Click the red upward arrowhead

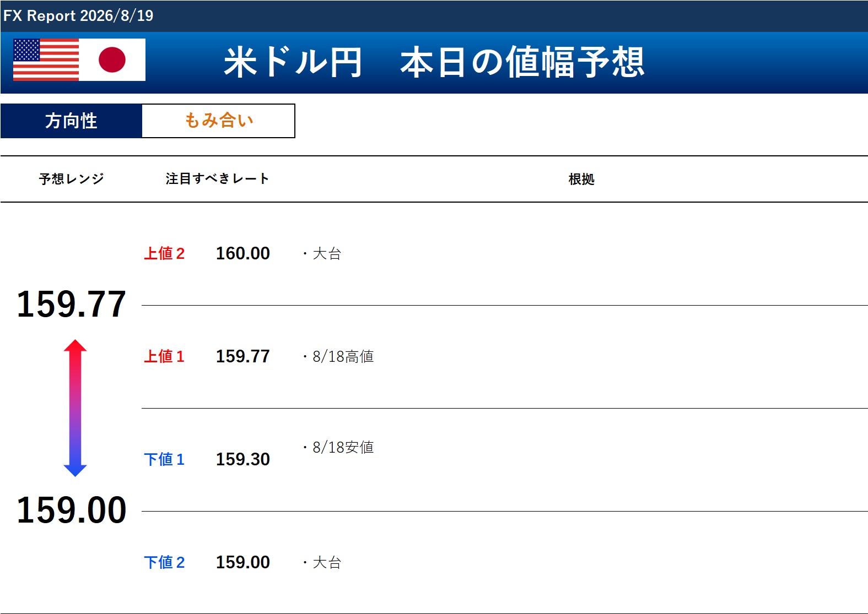[x=76, y=346]
